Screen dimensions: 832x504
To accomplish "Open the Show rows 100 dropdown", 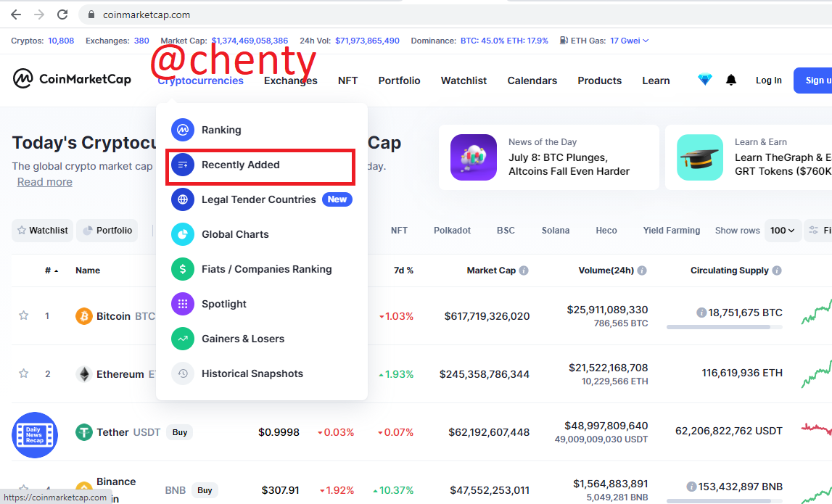I will click(783, 231).
